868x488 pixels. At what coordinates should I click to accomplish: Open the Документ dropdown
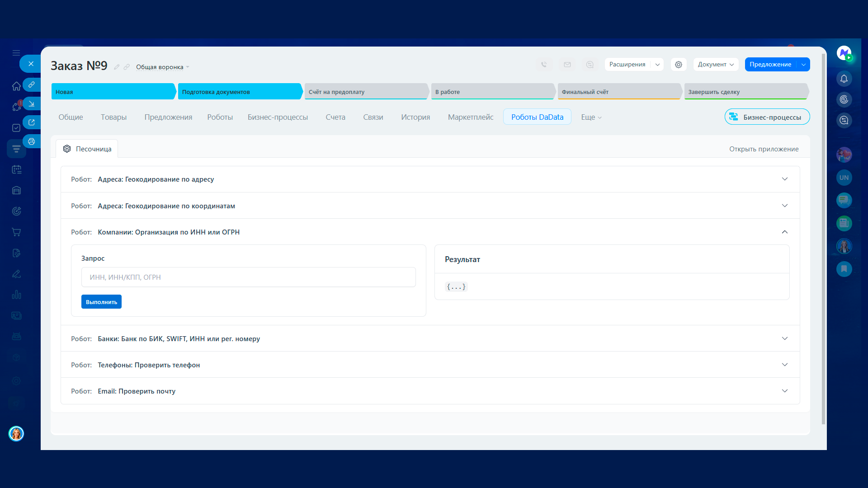[x=715, y=65]
